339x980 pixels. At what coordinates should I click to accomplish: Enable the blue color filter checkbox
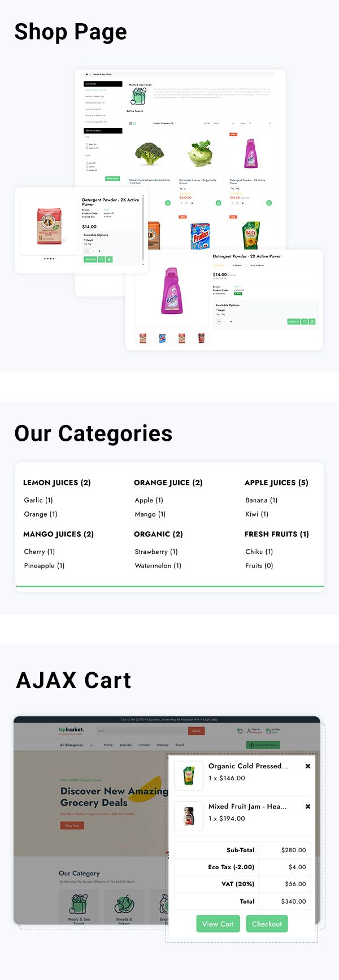coord(87,163)
